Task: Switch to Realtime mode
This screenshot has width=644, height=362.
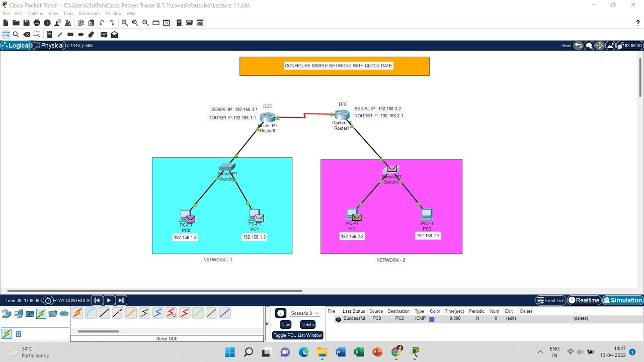Action: [x=584, y=300]
